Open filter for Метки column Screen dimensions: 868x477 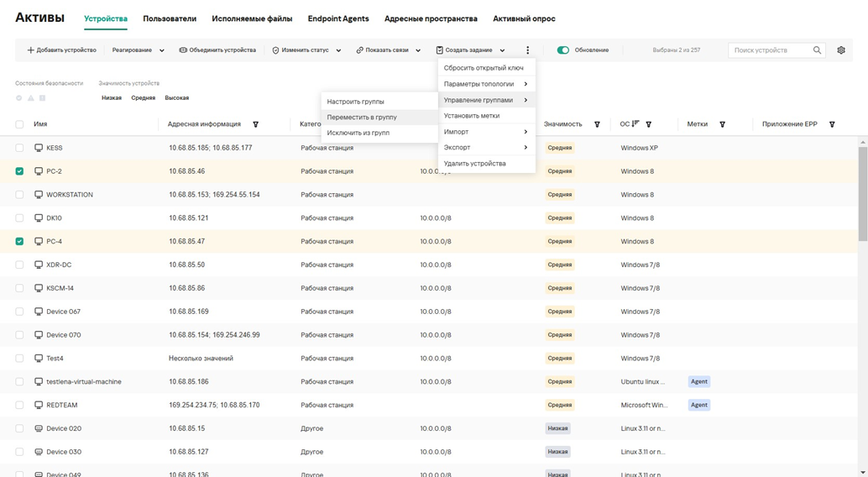click(722, 124)
